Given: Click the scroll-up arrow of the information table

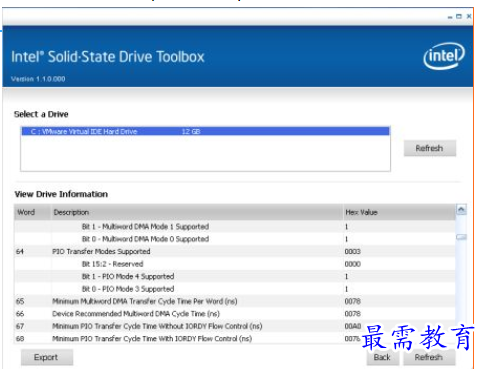Looking at the screenshot, I should [461, 210].
